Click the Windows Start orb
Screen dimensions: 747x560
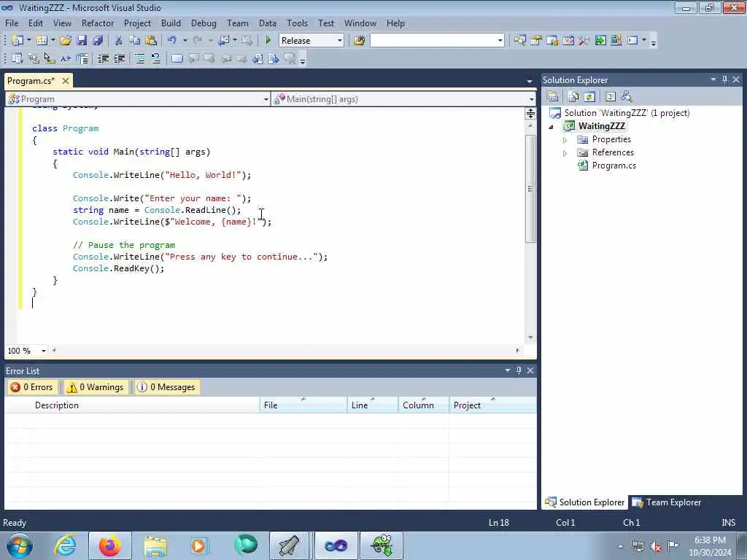pyautogui.click(x=20, y=545)
